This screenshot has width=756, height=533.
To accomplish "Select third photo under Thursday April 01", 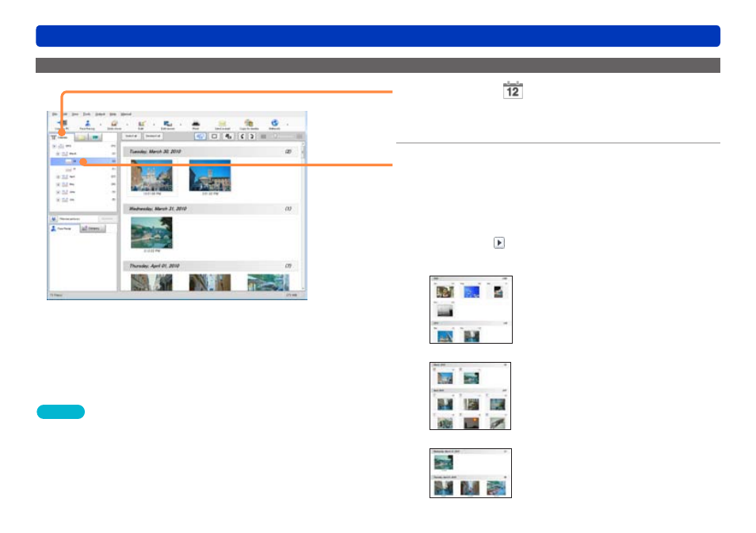I will pos(268,283).
